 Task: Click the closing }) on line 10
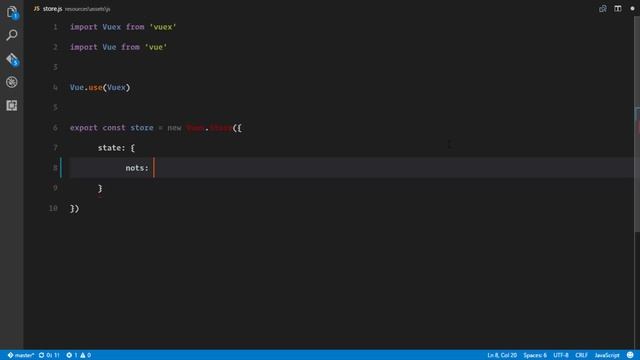click(74, 208)
